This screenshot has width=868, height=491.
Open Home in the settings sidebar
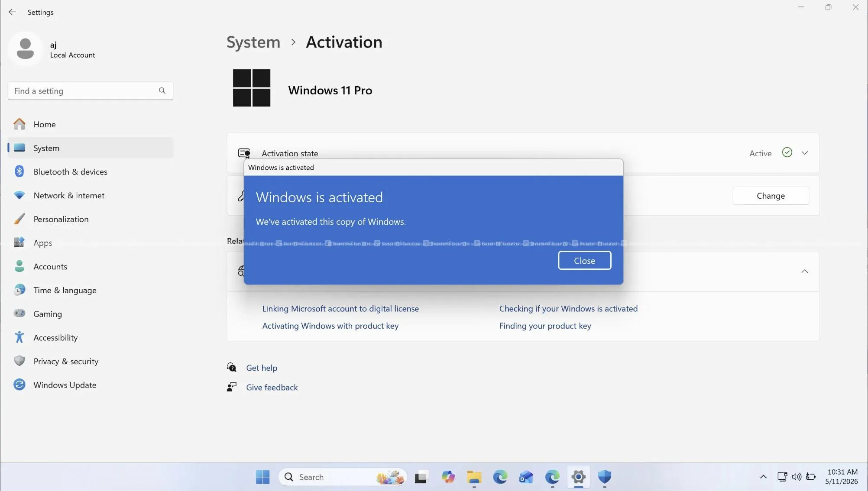(x=91, y=124)
